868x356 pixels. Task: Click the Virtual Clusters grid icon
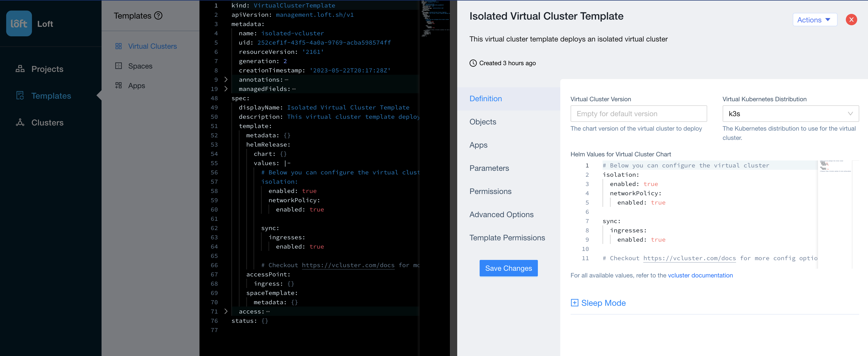tap(119, 46)
